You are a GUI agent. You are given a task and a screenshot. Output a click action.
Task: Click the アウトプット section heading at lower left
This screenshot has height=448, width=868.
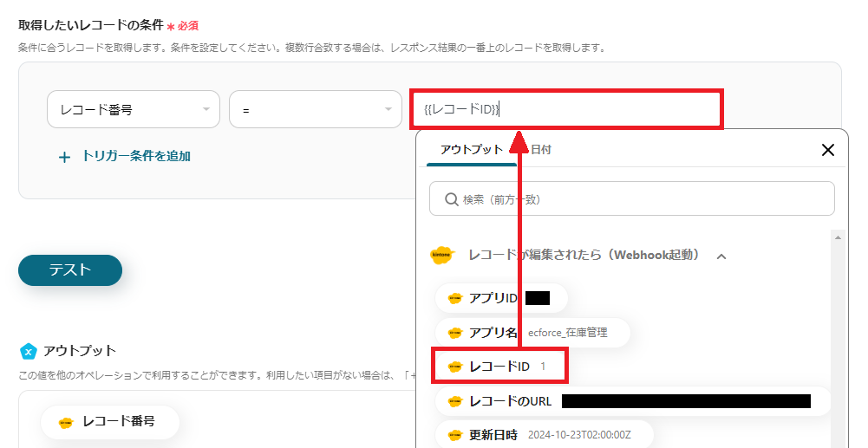tap(80, 351)
